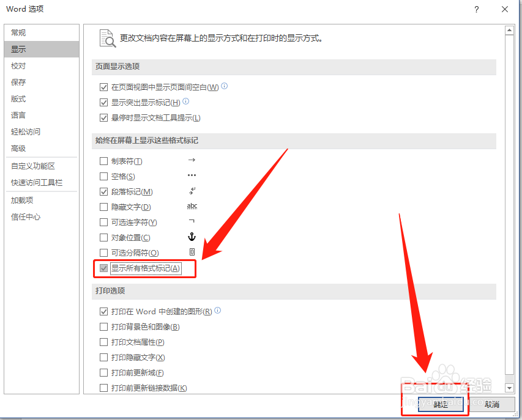The height and width of the screenshot is (420, 522).
Task: Enable 打印背景色和图像 checkbox
Action: click(103, 327)
